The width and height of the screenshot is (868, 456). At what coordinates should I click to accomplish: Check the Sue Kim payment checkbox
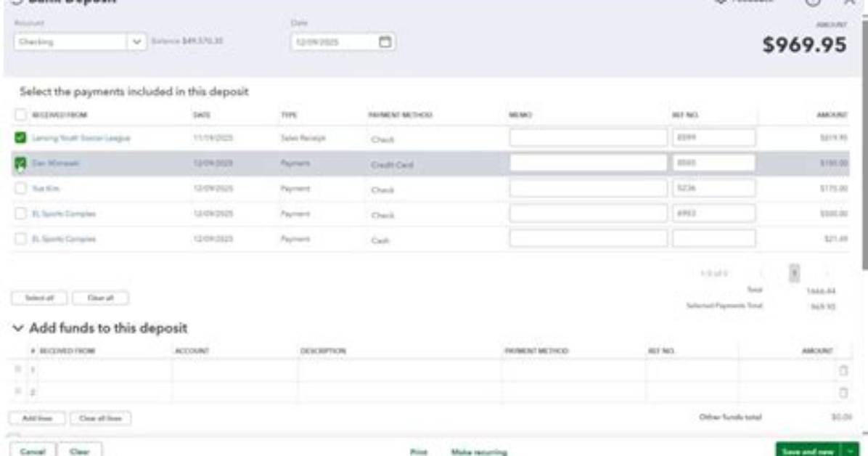tap(20, 188)
